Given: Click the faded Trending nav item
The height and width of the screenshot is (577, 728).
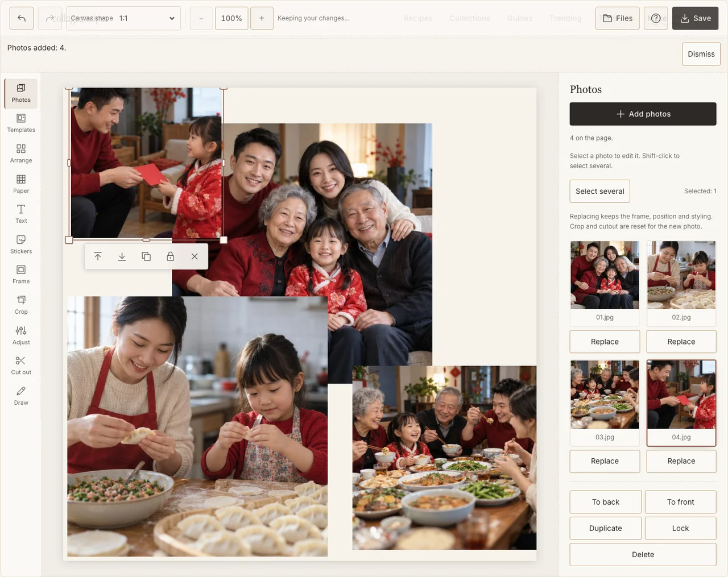Looking at the screenshot, I should pyautogui.click(x=565, y=18).
